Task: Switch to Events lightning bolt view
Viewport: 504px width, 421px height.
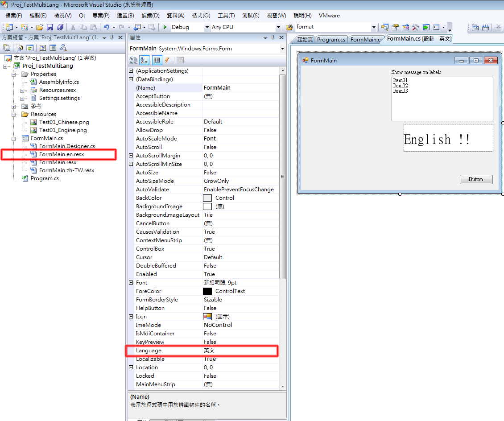Action: coord(167,60)
